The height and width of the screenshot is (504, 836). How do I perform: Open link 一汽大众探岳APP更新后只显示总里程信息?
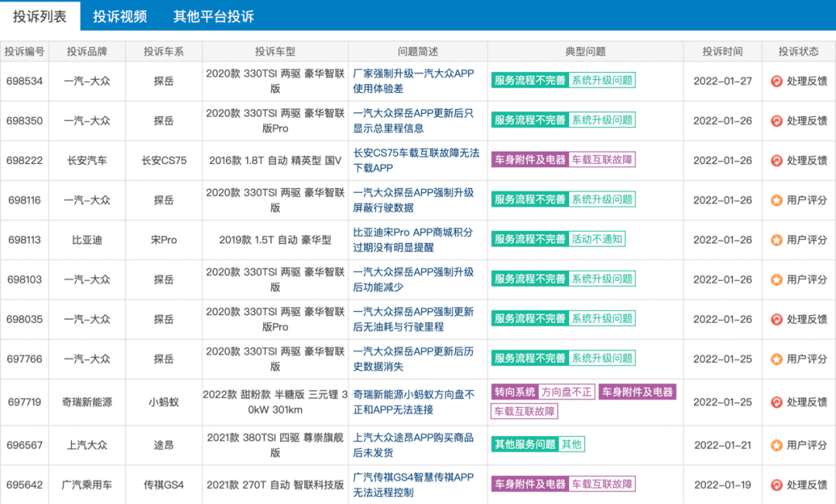pyautogui.click(x=413, y=121)
